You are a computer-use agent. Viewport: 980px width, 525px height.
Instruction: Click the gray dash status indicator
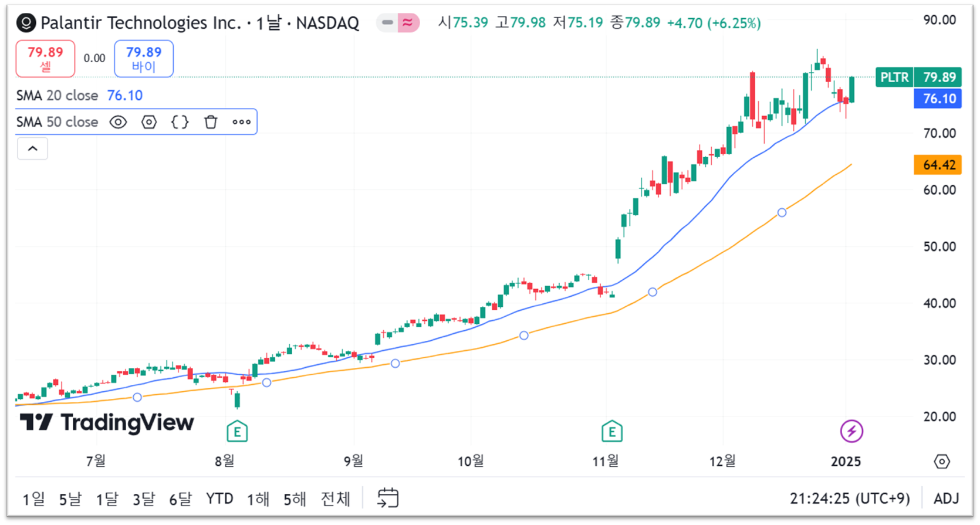[387, 23]
